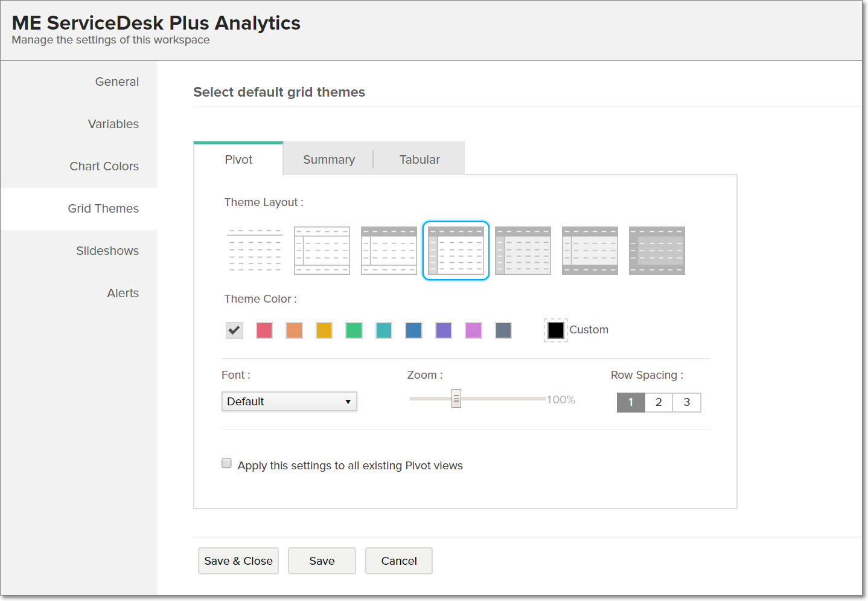Open the Custom black color picker

(556, 330)
